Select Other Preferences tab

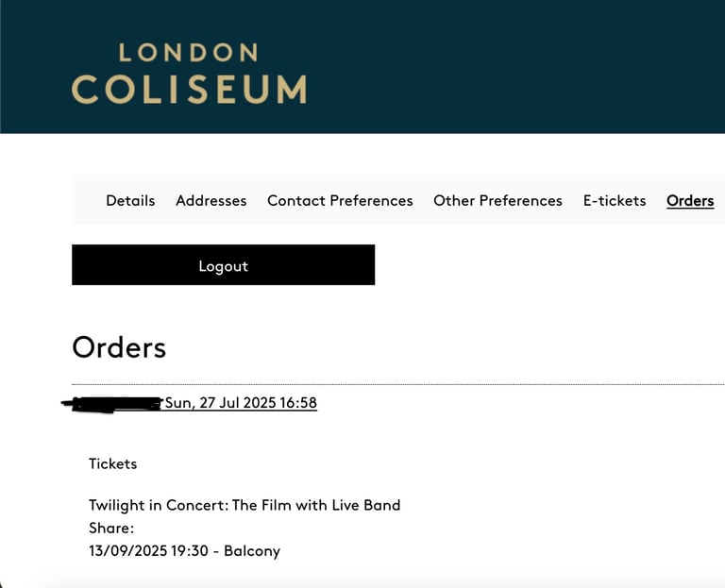[497, 201]
